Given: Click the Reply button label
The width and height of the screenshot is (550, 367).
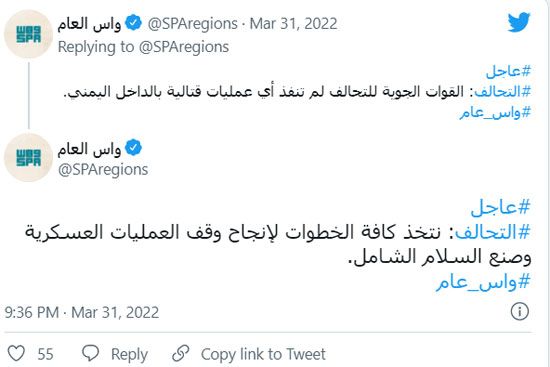Looking at the screenshot, I should 129,354.
